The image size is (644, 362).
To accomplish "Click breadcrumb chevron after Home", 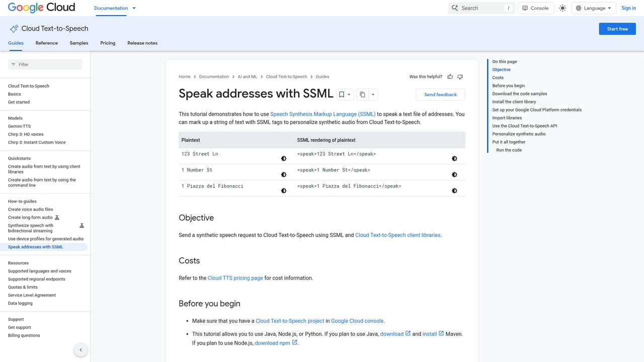I will tap(195, 77).
